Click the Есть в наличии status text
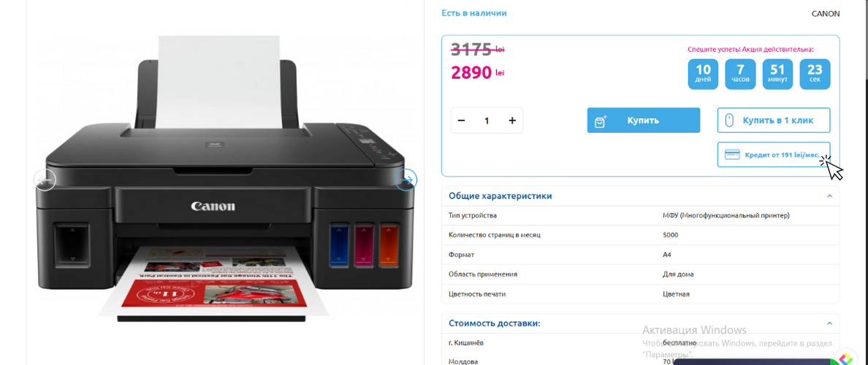The height and width of the screenshot is (365, 868). (474, 13)
